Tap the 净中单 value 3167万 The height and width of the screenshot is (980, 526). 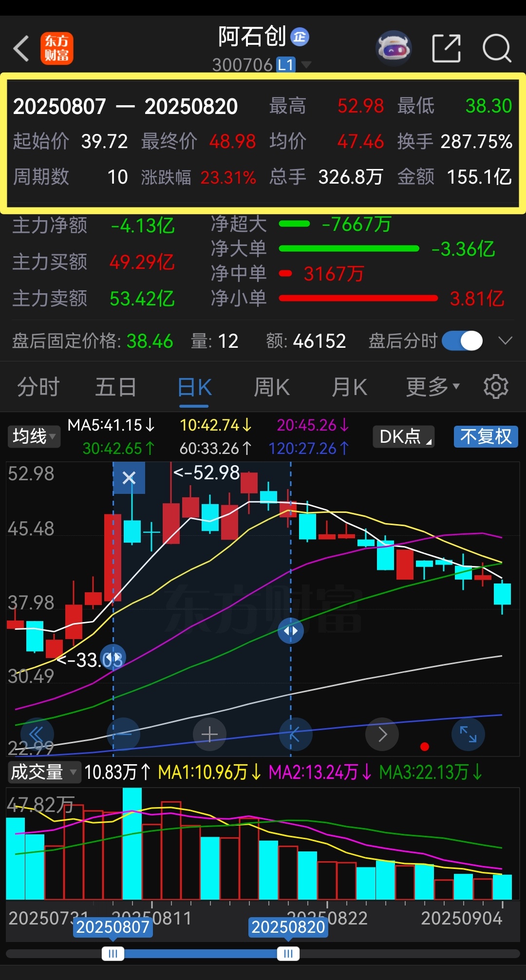click(334, 274)
